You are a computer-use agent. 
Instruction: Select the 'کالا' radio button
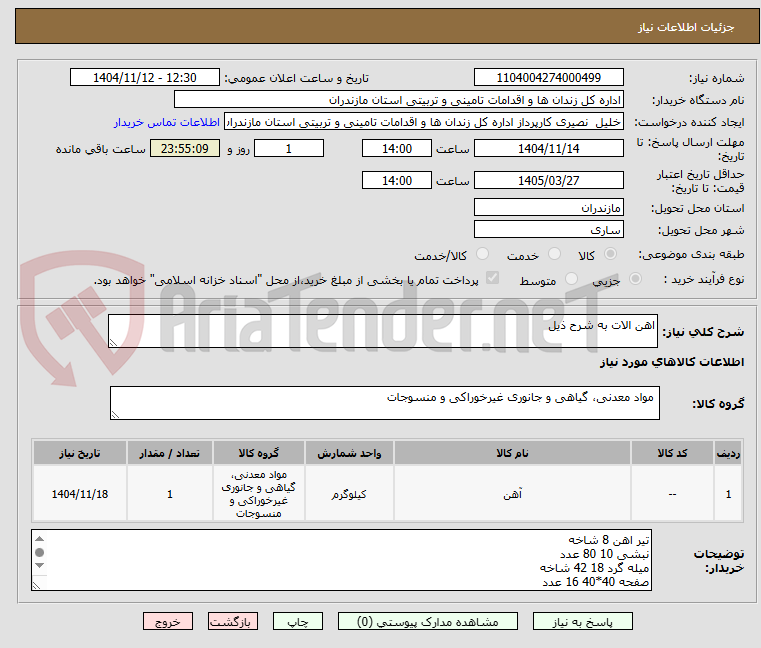(610, 254)
